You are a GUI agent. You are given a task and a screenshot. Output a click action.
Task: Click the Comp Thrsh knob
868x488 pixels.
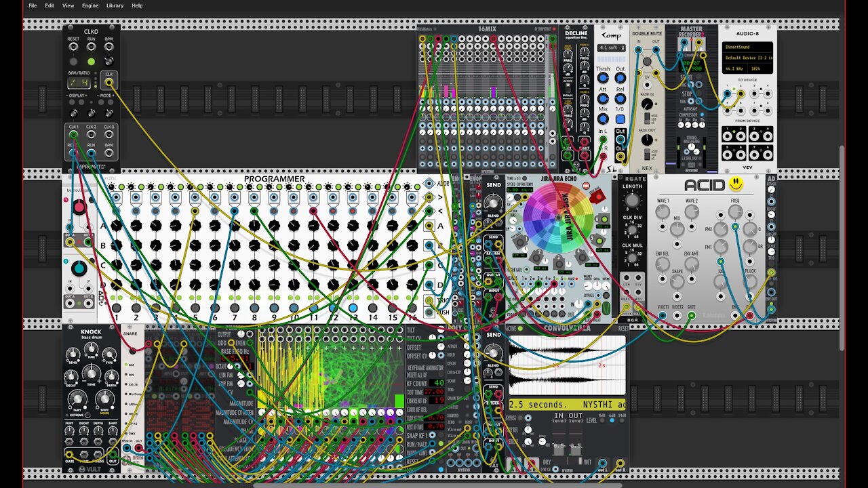pos(602,79)
